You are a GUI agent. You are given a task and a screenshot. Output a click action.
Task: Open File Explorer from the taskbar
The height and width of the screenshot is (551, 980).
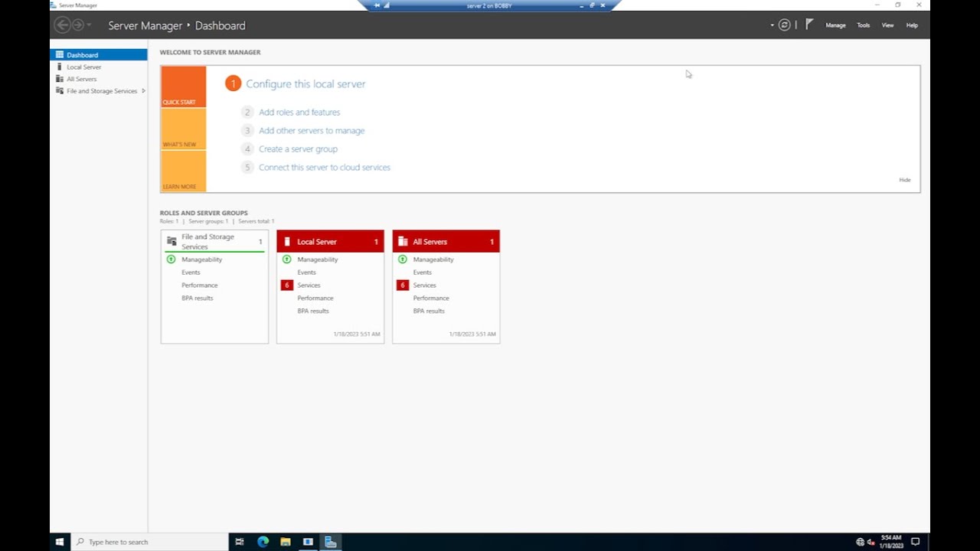[x=286, y=542]
